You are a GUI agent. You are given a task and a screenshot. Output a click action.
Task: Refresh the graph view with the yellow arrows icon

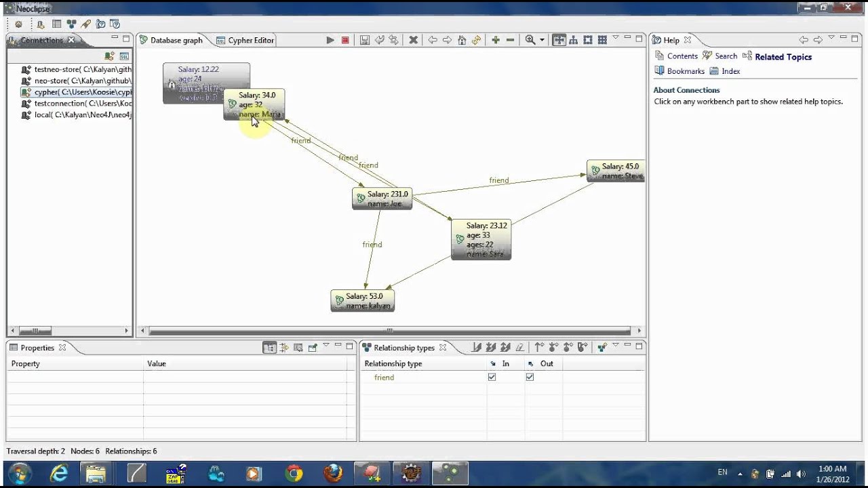[476, 40]
